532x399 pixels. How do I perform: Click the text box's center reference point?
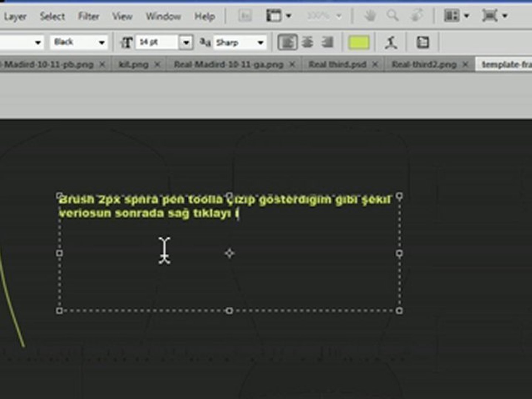click(229, 253)
